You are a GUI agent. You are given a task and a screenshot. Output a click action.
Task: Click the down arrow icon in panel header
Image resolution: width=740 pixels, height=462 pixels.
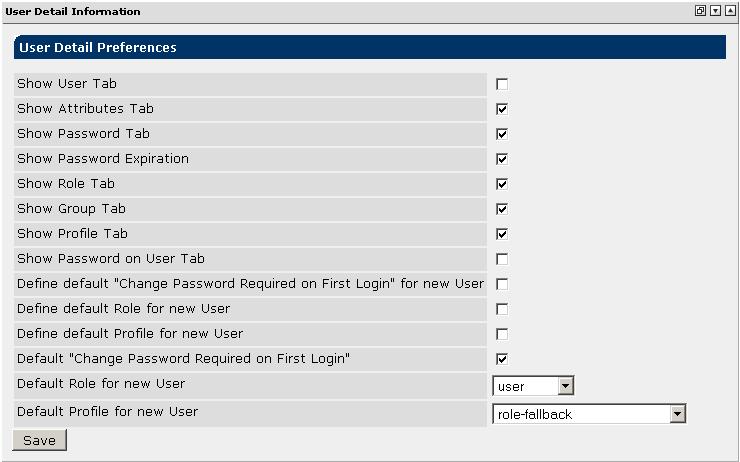point(715,11)
